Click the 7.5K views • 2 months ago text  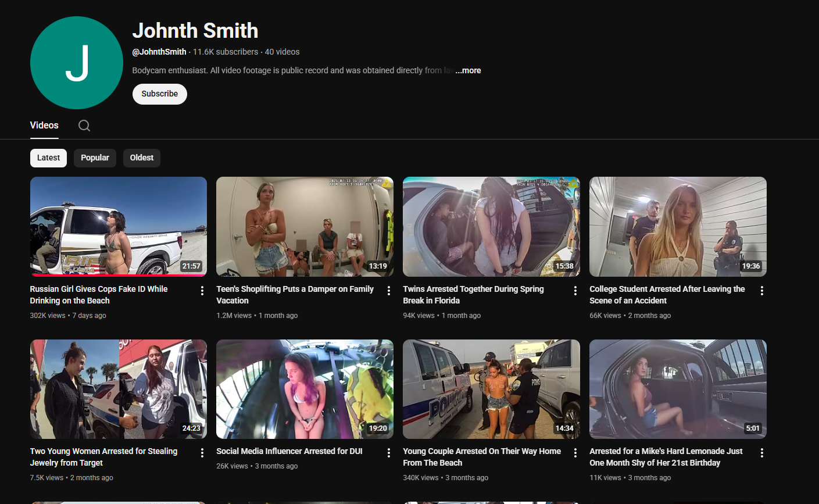(71, 478)
